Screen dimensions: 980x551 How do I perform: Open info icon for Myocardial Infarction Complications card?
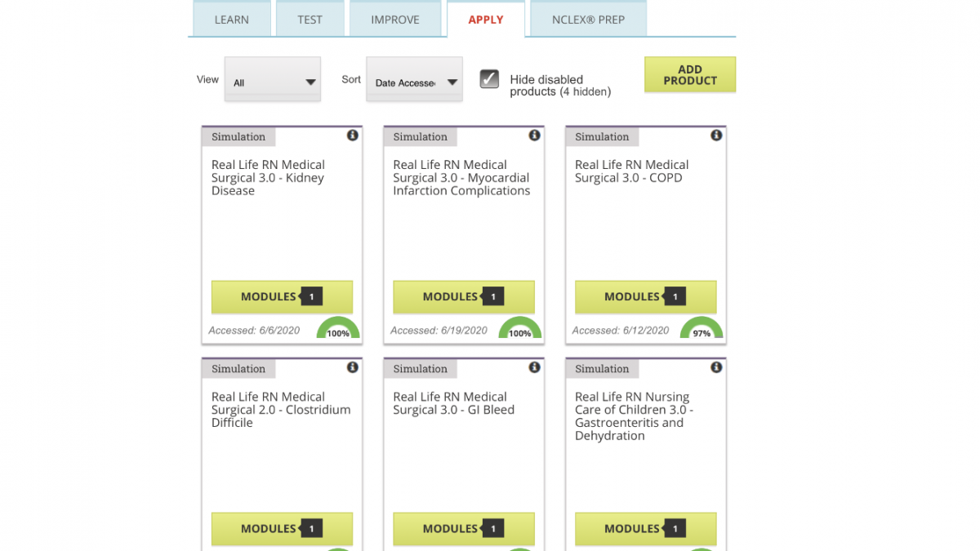coord(534,136)
